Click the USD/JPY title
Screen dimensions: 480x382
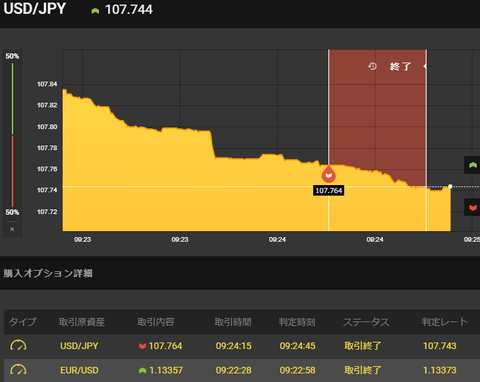[34, 9]
